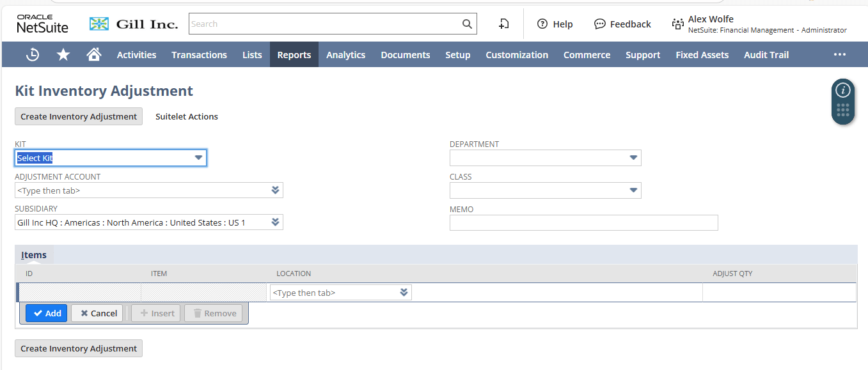The width and height of the screenshot is (868, 370).
Task: Open the Recent Records clock icon
Action: point(33,55)
